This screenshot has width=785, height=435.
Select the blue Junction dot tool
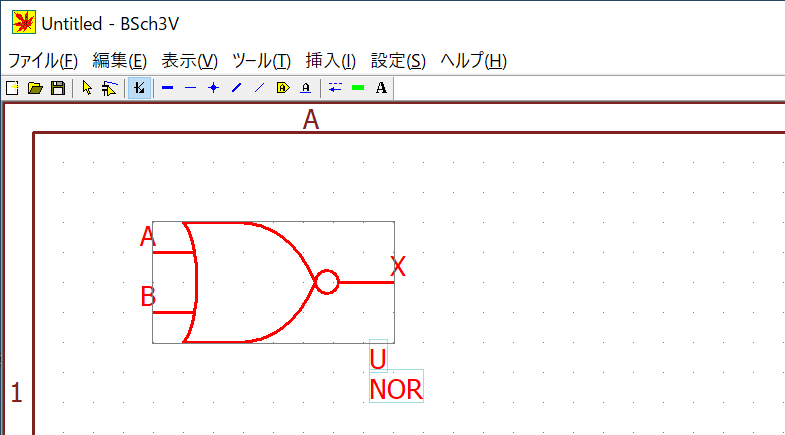(x=214, y=88)
